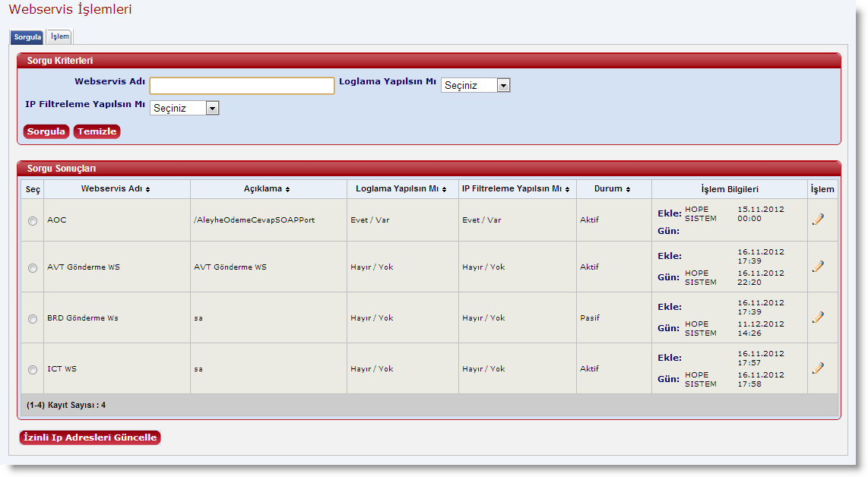Viewport: 868px width, 477px height.
Task: Edit the AVT Gönderme WS row pencil icon
Action: pos(818,266)
